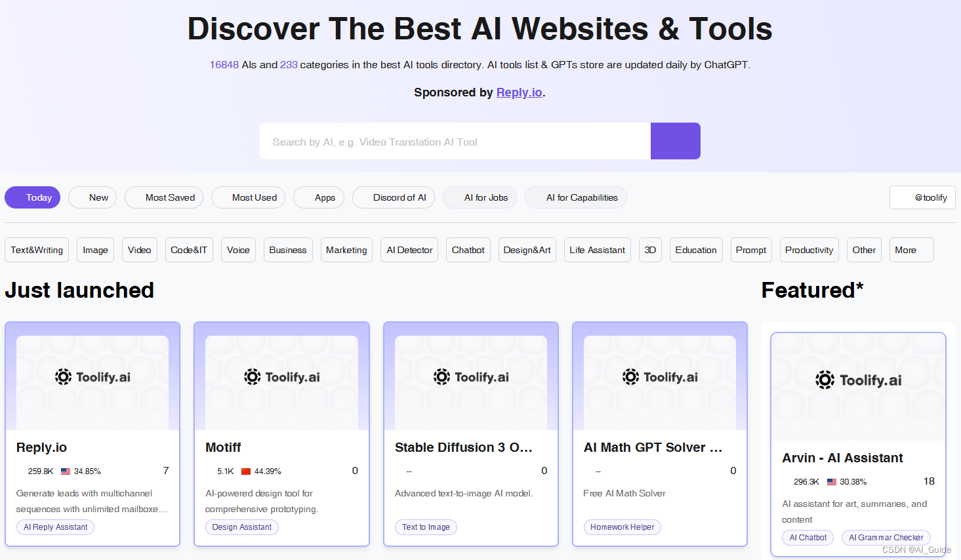This screenshot has height=560, width=961.
Task: Choose the Marketing category
Action: click(x=346, y=250)
